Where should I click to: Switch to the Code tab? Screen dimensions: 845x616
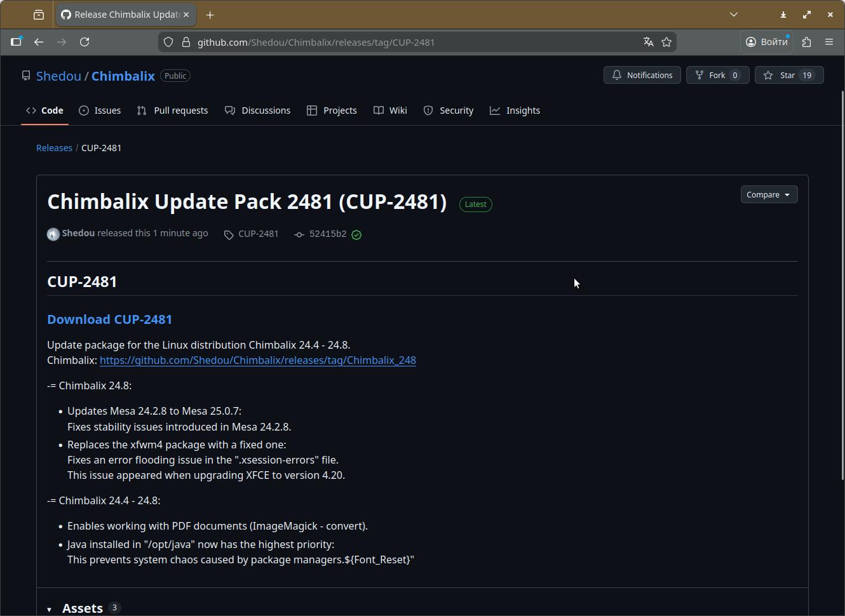[44, 110]
